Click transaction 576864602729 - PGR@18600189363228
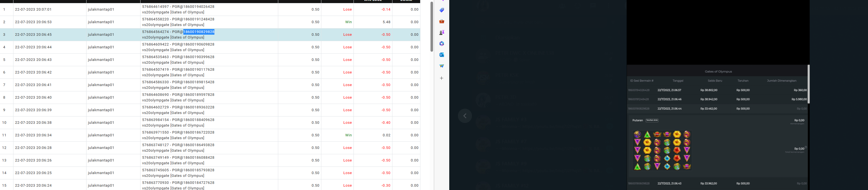868x190 pixels. point(178,107)
